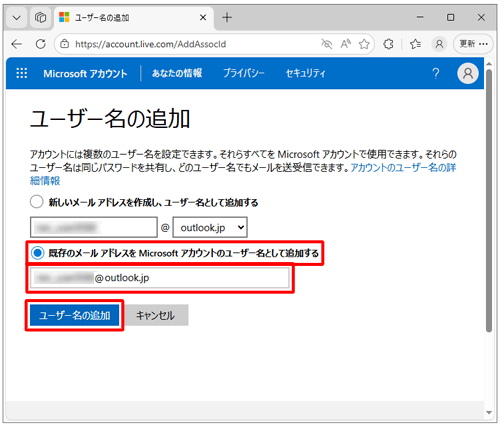Open the browser profile icon
Image resolution: width=500 pixels, height=427 pixels.
click(439, 44)
